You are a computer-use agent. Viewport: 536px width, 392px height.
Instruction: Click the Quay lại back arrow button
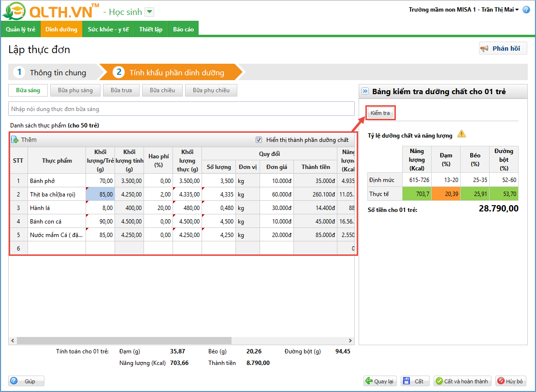click(379, 381)
